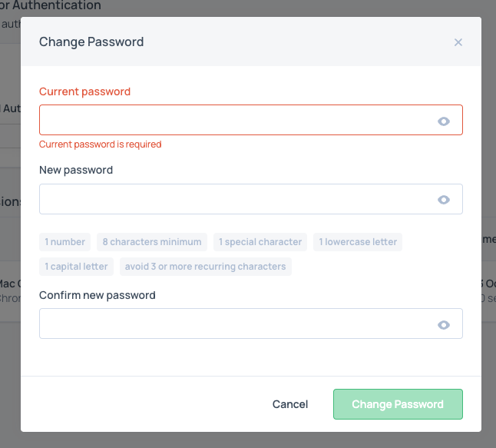Click the "New password" field label
This screenshot has height=448, width=496.
pos(76,170)
